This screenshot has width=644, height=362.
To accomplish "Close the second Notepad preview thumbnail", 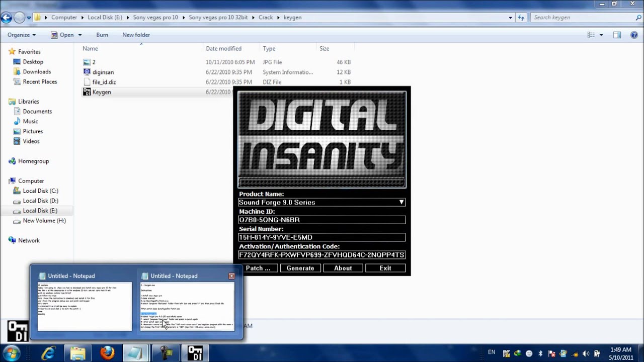I will [231, 276].
